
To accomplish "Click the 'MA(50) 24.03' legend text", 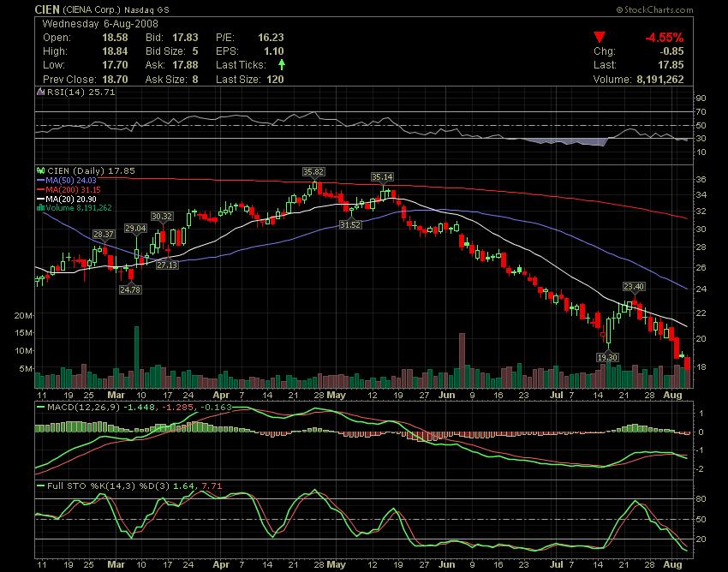I will pyautogui.click(x=71, y=180).
